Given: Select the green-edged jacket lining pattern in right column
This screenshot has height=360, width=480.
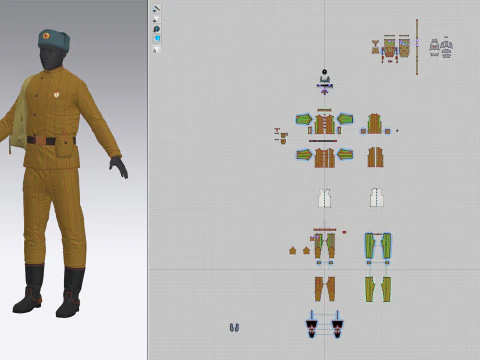Looking at the screenshot, I should tap(375, 124).
